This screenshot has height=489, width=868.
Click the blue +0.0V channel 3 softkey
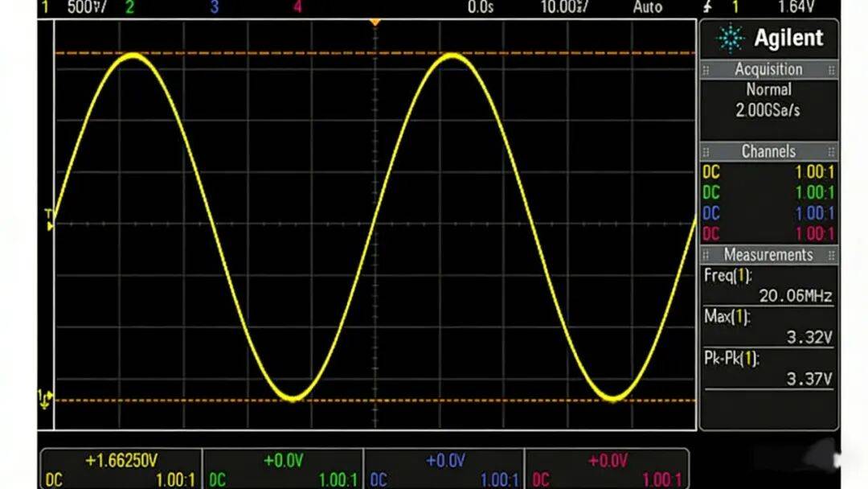point(444,469)
